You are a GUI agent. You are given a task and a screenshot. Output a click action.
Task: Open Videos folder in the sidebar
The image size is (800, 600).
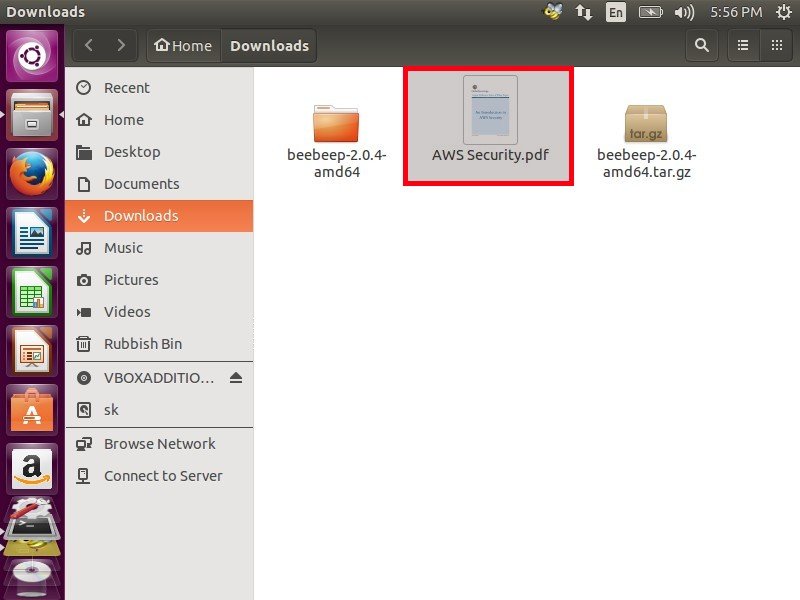click(159, 312)
